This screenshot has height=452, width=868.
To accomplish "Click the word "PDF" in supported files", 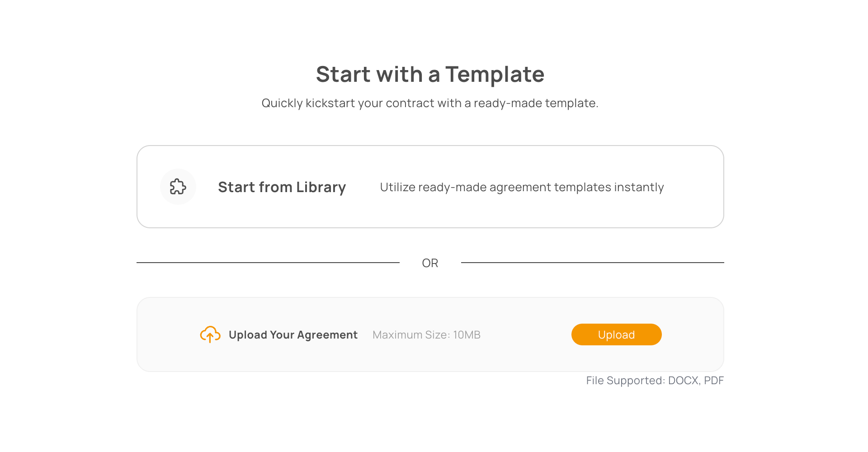I will click(714, 381).
